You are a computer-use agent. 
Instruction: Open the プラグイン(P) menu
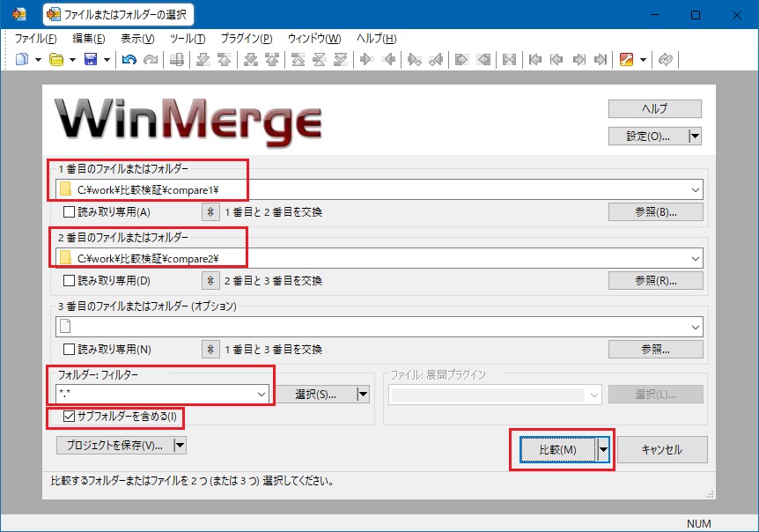pos(247,39)
